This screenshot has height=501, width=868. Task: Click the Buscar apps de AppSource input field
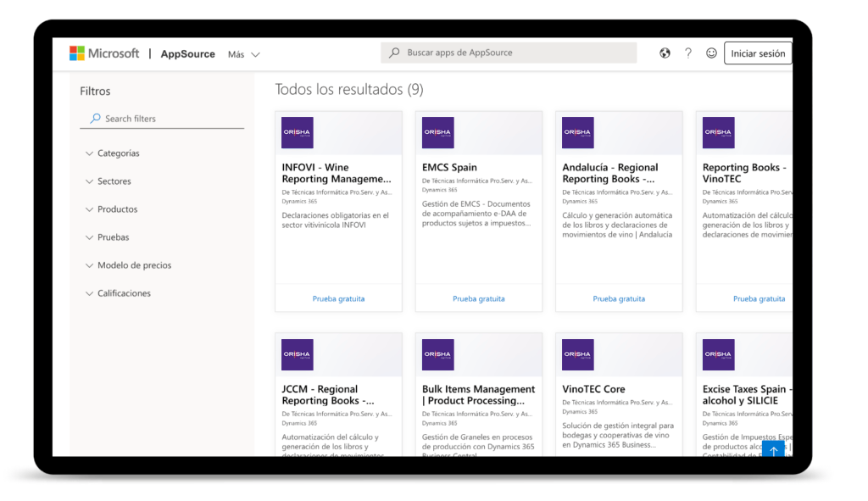(x=509, y=53)
